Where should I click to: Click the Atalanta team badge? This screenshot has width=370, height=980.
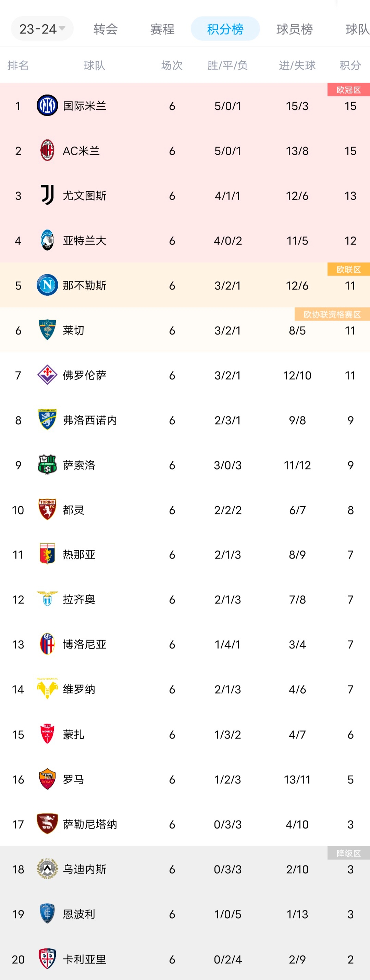tap(47, 240)
